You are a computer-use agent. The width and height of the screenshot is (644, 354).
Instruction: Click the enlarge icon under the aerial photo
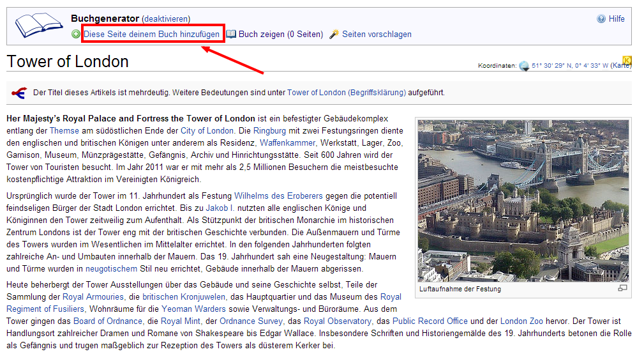click(623, 288)
